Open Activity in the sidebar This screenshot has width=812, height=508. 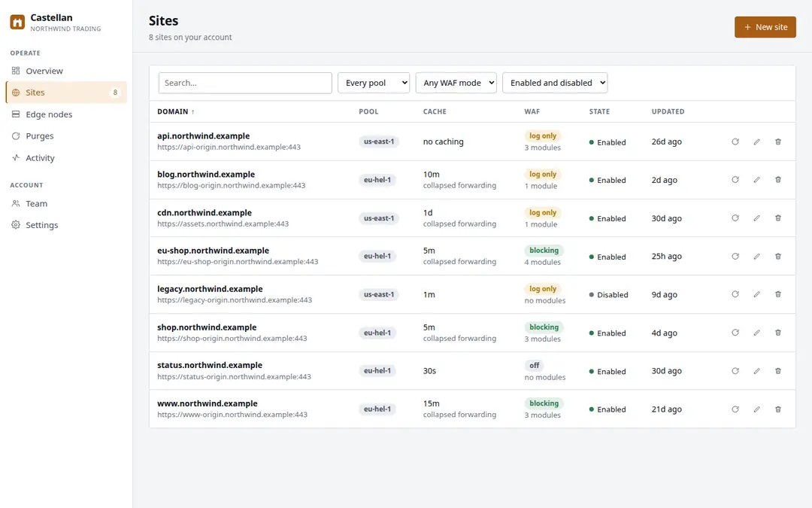click(x=65, y=158)
